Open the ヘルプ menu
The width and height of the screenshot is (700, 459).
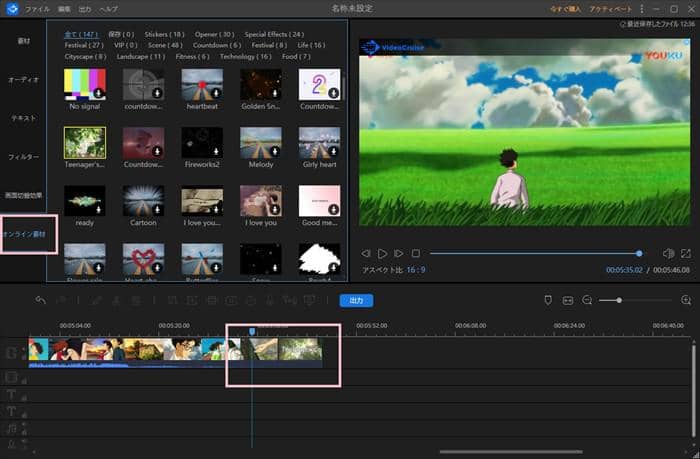(x=108, y=9)
